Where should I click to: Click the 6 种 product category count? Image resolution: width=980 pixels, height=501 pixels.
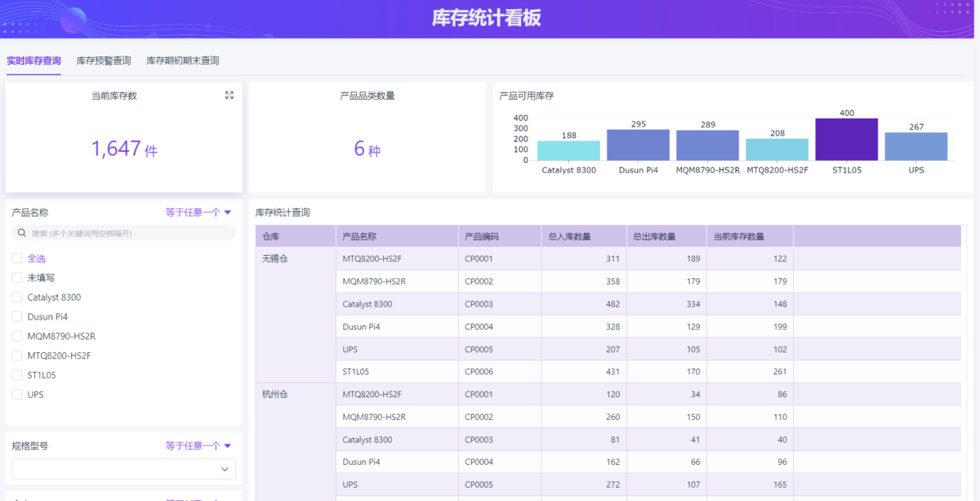tap(367, 149)
